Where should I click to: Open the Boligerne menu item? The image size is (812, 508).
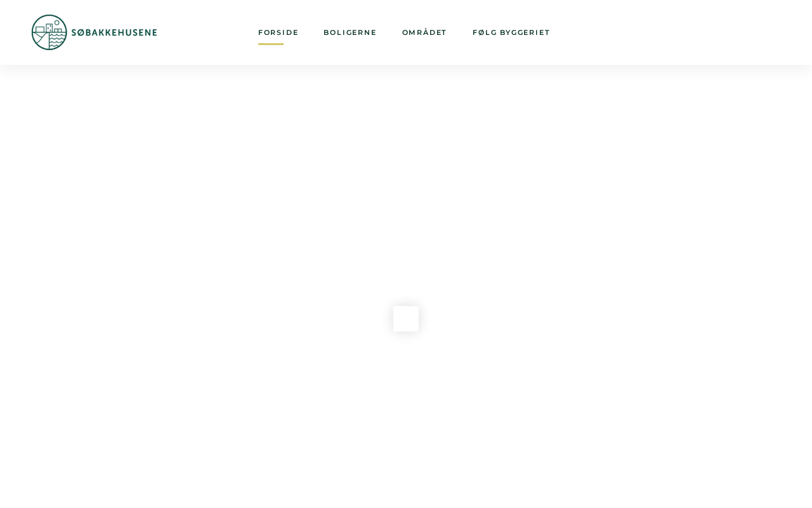350,32
